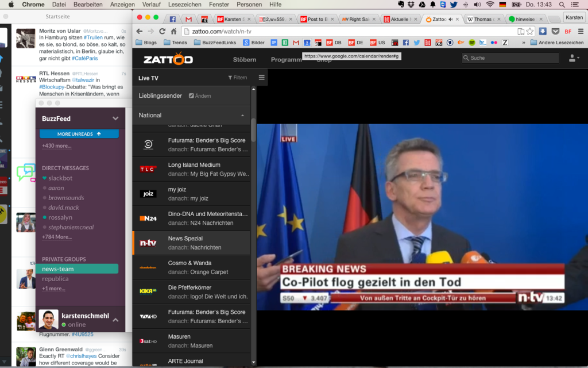Image resolution: width=588 pixels, height=368 pixels.
Task: Open the rossalyn direct message
Action: point(60,217)
